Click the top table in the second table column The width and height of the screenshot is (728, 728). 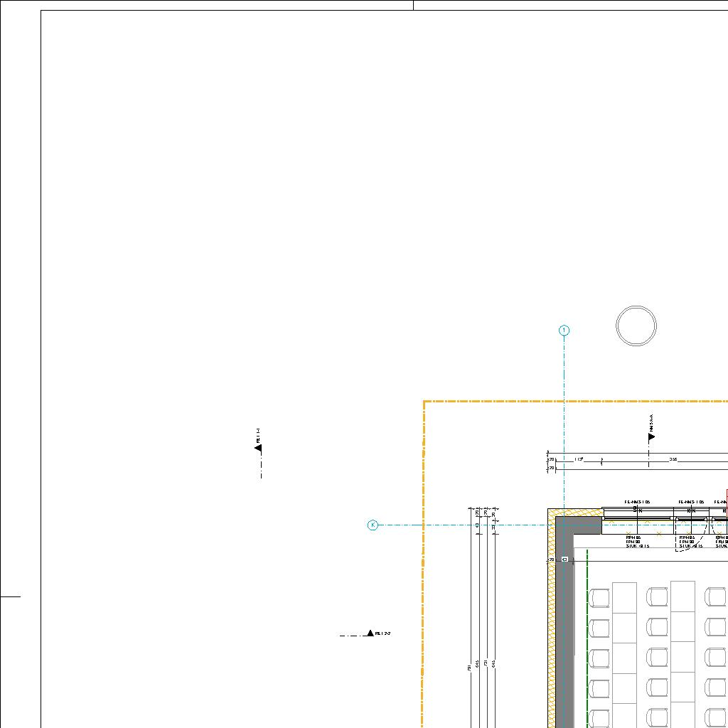coord(682,596)
